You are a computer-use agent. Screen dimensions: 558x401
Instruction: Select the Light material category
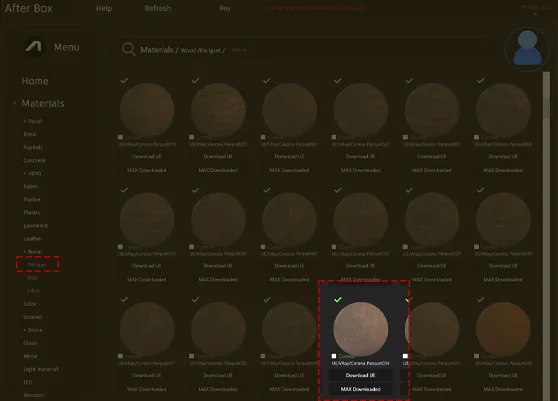[41, 369]
